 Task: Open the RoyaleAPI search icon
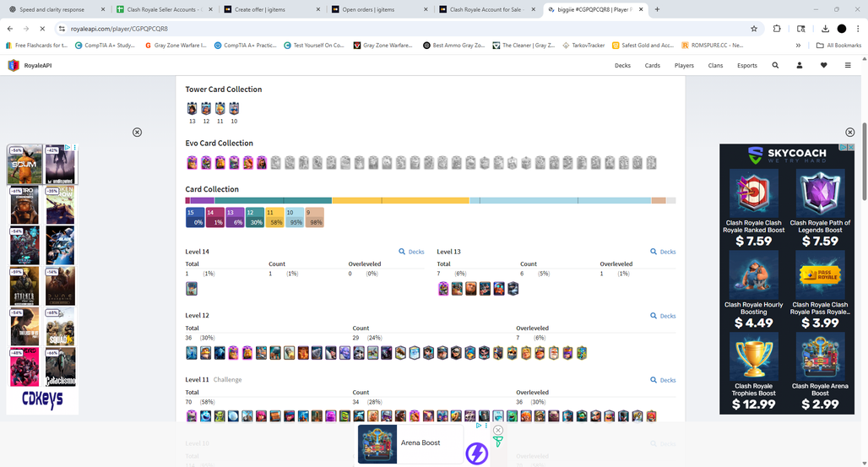[775, 65]
